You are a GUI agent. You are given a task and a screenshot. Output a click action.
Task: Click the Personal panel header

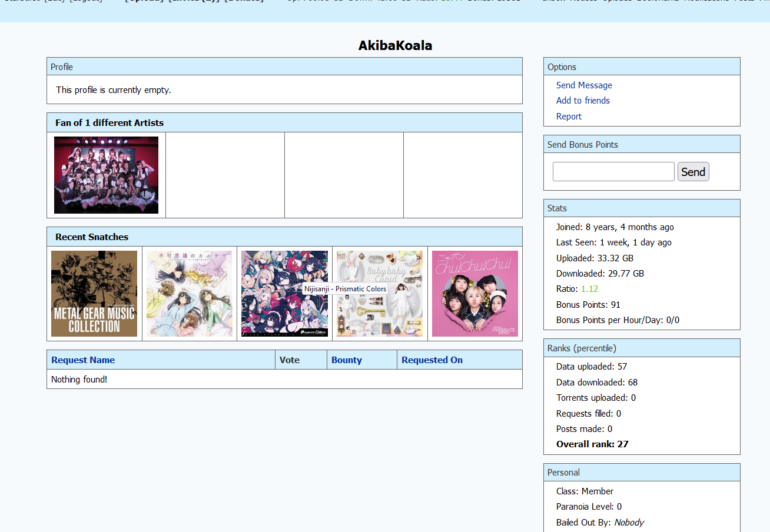coord(642,473)
